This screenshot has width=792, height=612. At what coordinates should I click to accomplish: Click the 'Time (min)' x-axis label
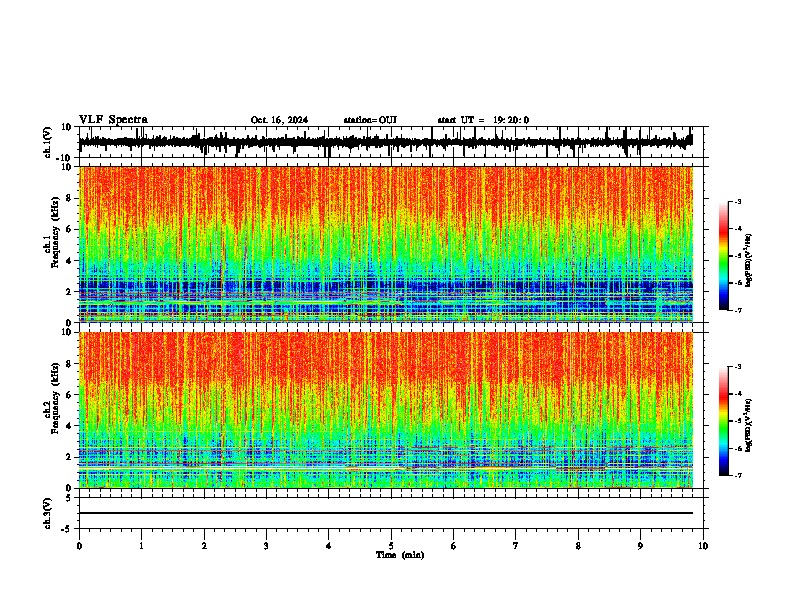(400, 555)
